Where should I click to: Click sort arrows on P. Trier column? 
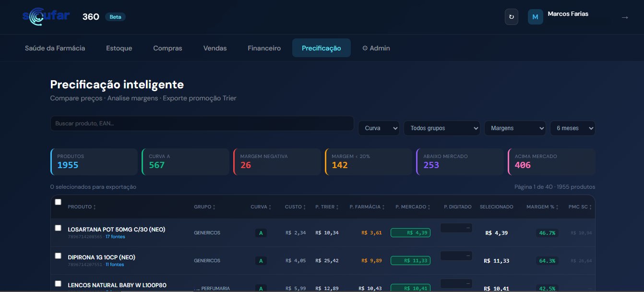(337, 207)
